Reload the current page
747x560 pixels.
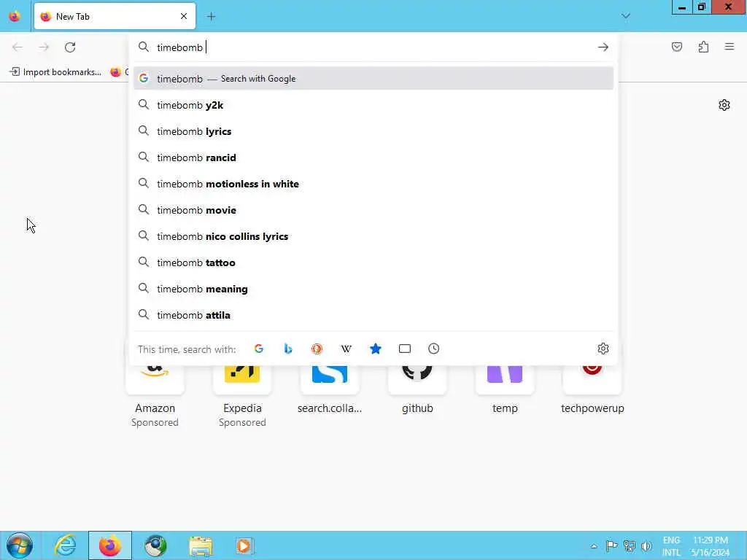(70, 47)
